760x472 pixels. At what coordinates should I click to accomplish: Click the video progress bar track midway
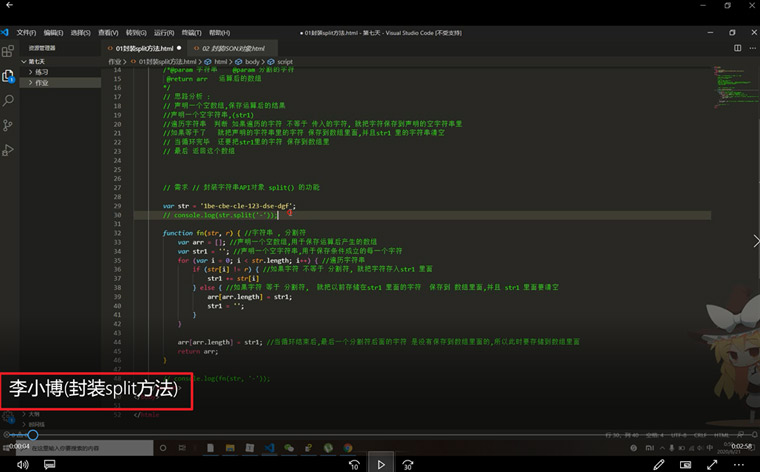point(380,435)
